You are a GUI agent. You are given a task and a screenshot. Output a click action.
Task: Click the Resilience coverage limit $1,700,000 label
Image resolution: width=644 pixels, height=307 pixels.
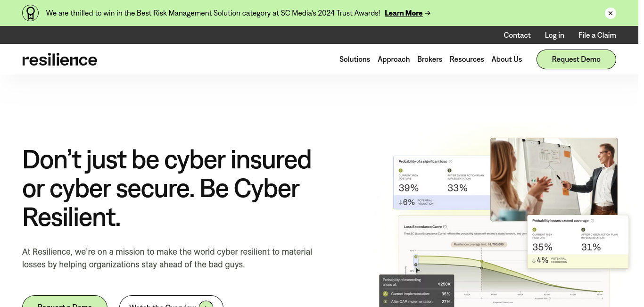479,244
